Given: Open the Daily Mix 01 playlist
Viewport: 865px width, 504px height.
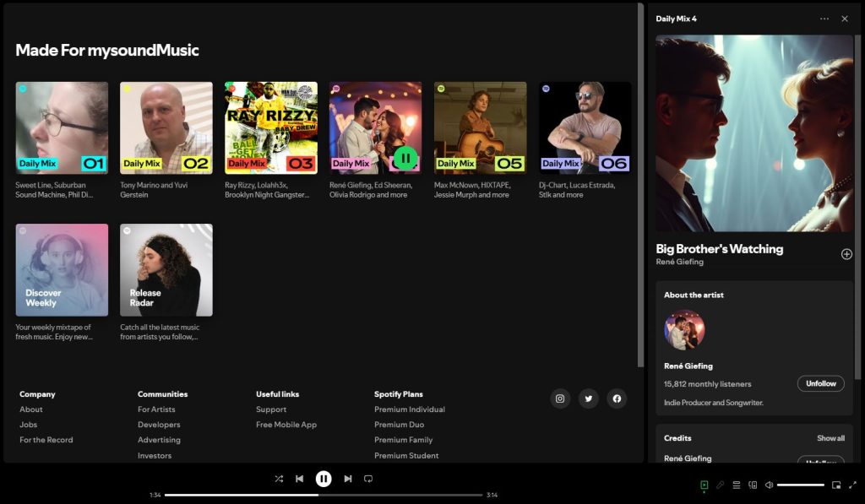Looking at the screenshot, I should pyautogui.click(x=62, y=127).
